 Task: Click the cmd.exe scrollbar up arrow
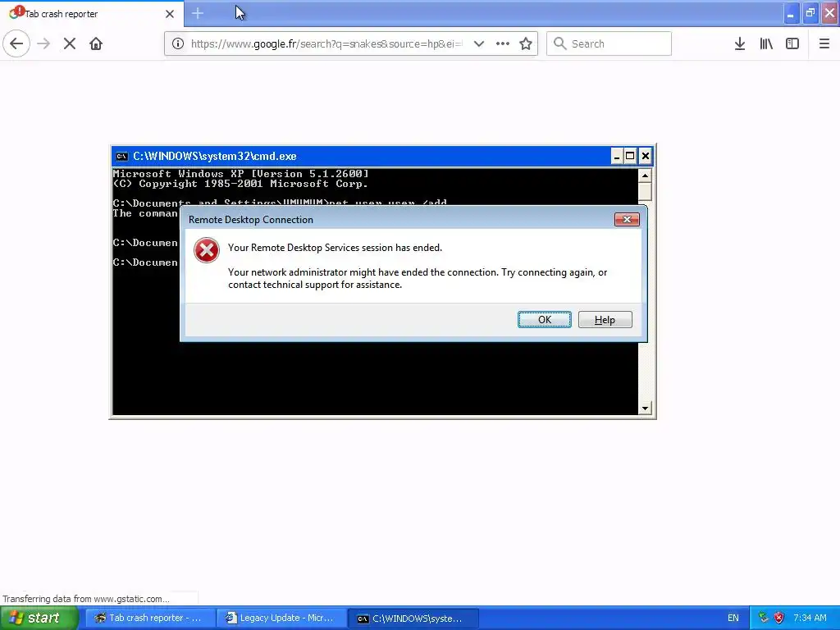coord(645,176)
